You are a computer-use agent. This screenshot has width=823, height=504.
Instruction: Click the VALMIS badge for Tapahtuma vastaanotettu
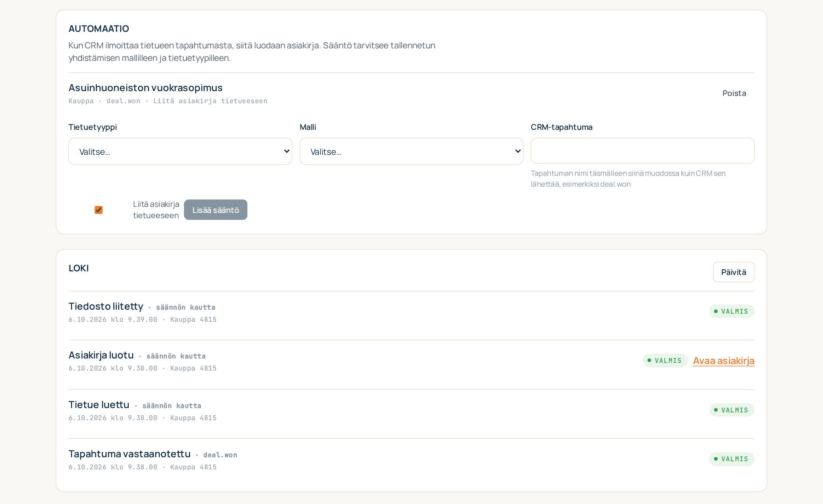pyautogui.click(x=732, y=459)
